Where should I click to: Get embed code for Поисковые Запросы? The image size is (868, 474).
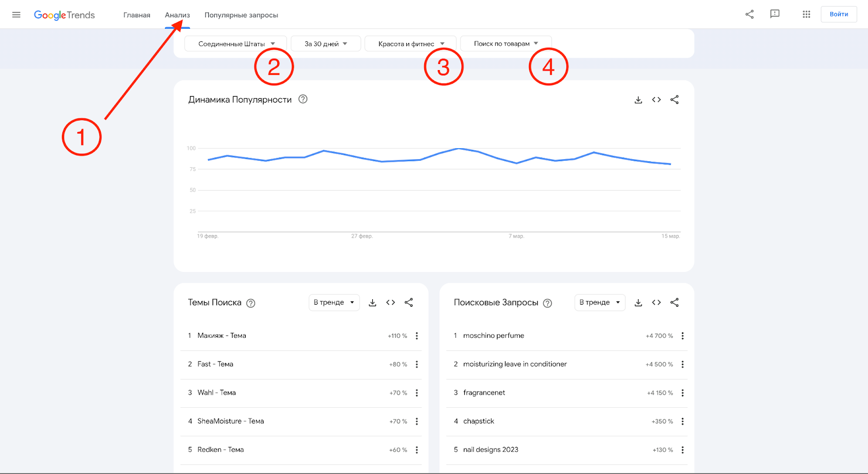tap(656, 302)
